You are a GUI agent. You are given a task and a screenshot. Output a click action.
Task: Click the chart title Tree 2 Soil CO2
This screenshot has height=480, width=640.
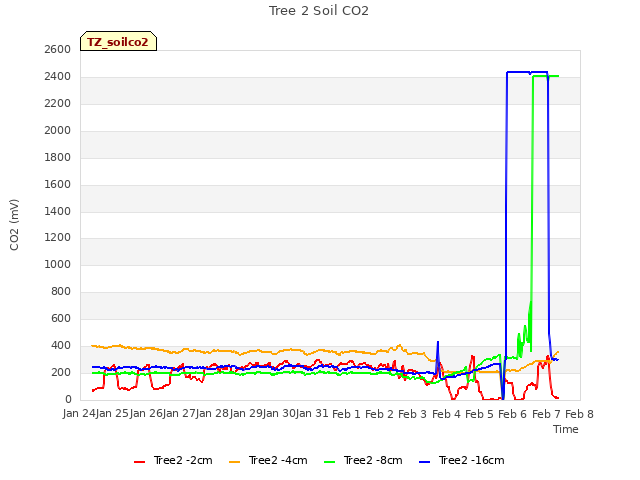pos(318,11)
